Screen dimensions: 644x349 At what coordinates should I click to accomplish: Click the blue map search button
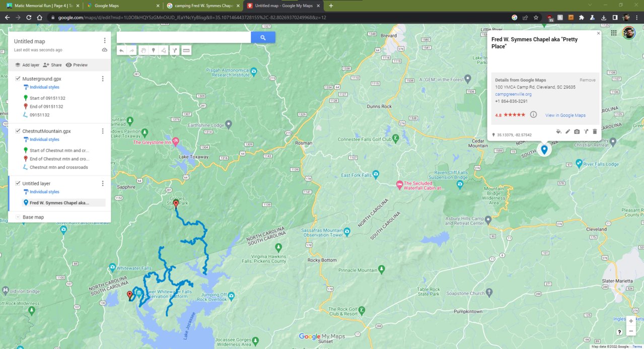(x=263, y=37)
